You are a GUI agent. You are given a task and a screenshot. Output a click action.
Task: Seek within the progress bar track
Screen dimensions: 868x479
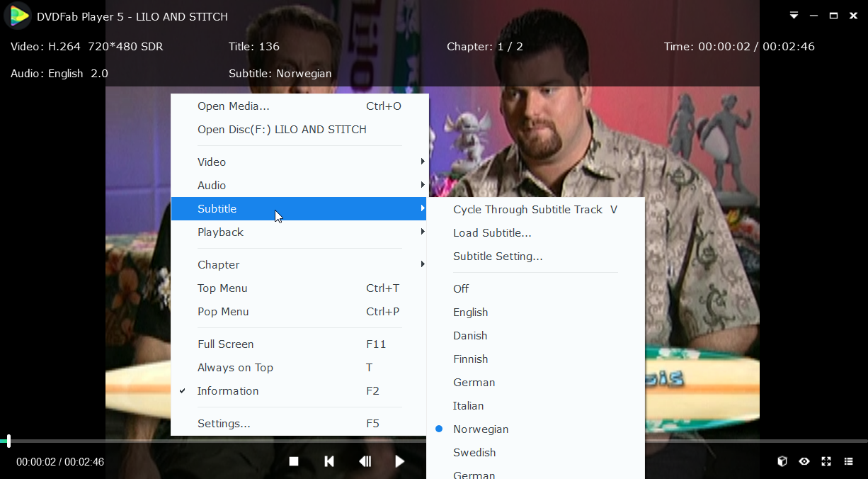point(434,441)
